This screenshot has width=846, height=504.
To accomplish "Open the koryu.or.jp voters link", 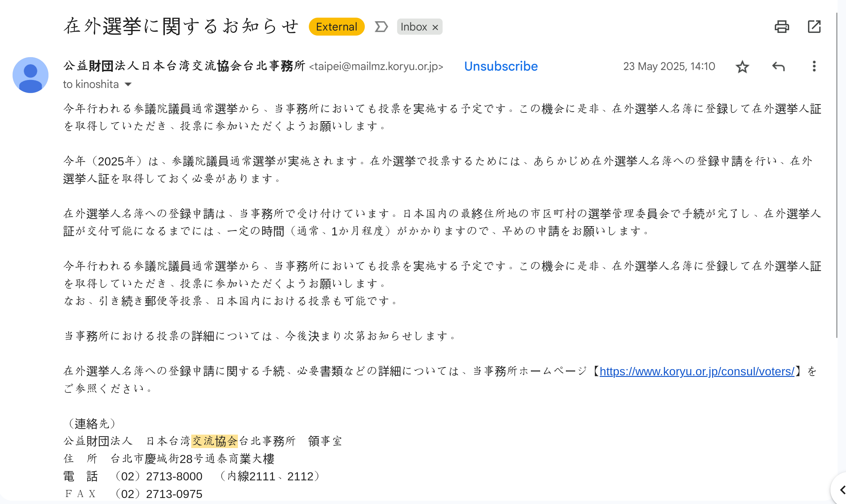I will [697, 371].
